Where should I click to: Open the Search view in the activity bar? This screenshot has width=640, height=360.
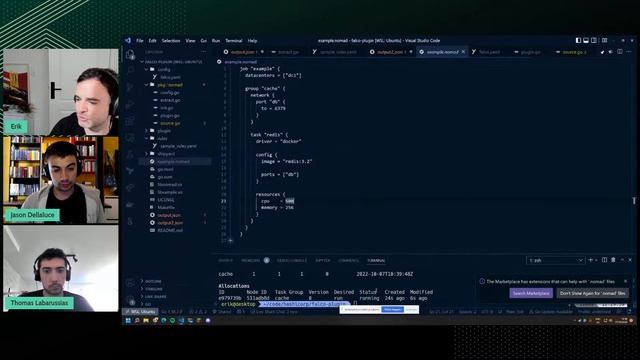[130, 70]
